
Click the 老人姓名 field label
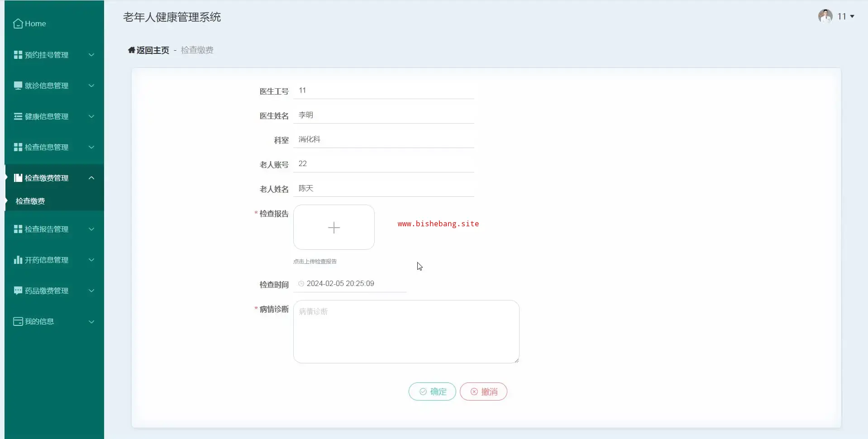(x=274, y=189)
